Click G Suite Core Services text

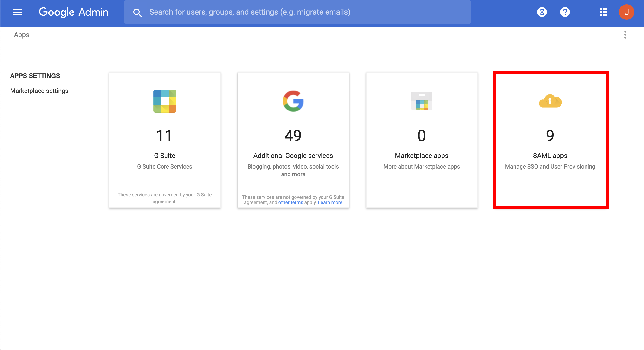coord(165,167)
